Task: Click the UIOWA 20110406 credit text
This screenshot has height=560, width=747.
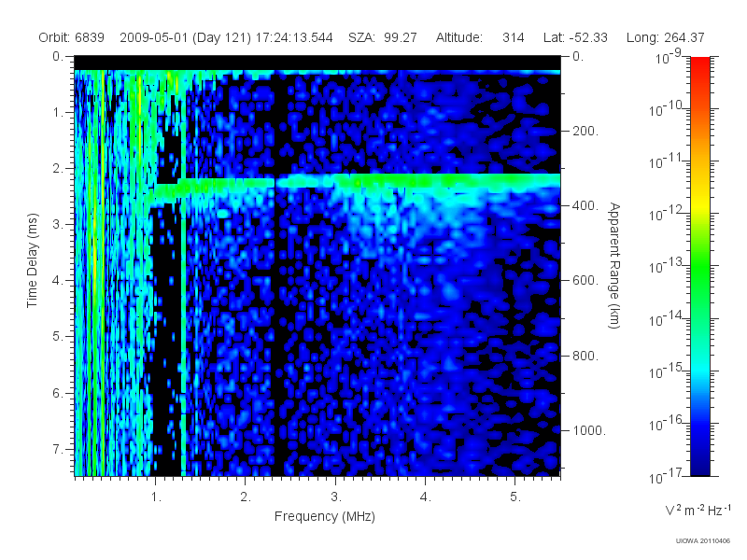Action: point(703,540)
